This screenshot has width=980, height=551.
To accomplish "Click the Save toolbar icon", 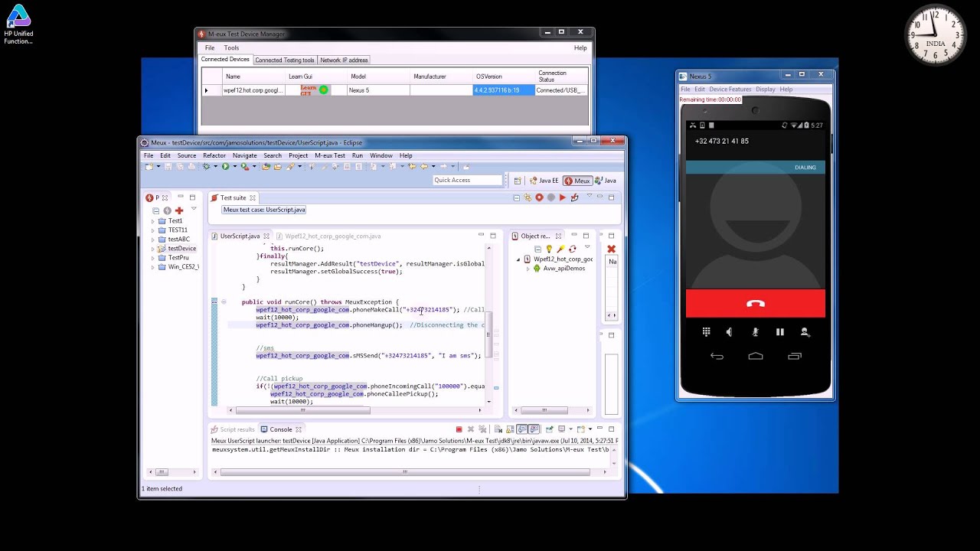I will [x=168, y=167].
